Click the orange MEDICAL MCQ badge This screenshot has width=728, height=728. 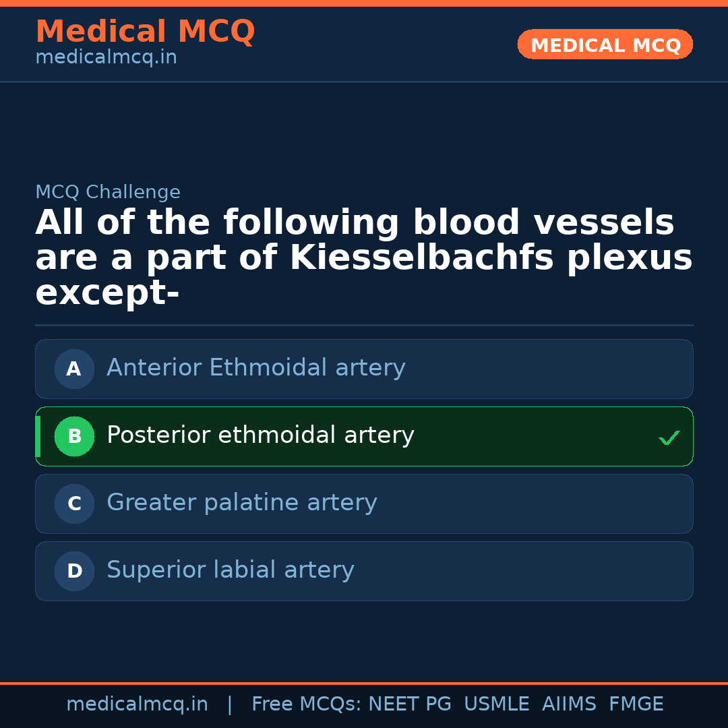[605, 44]
